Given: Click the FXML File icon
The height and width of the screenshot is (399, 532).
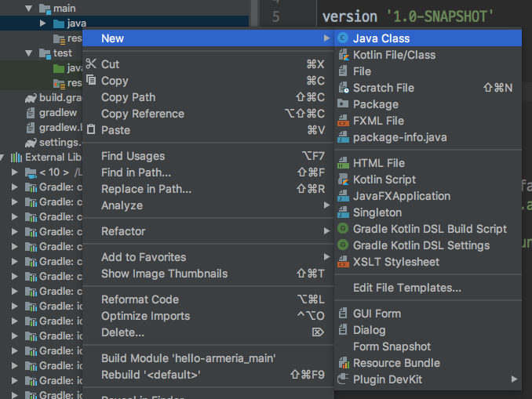Looking at the screenshot, I should (x=343, y=121).
